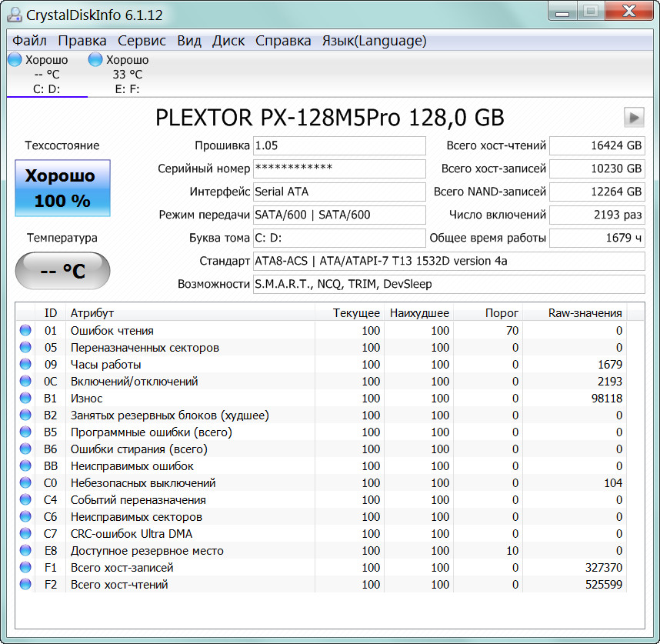
Task: Click status orb of row B1 Износ
Action: 25,398
